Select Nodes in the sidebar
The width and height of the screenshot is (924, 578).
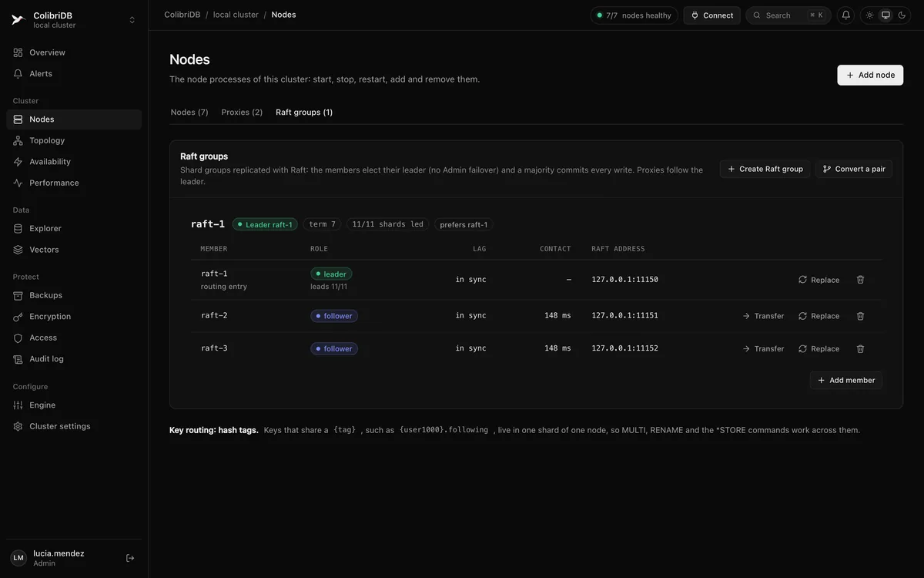click(74, 119)
